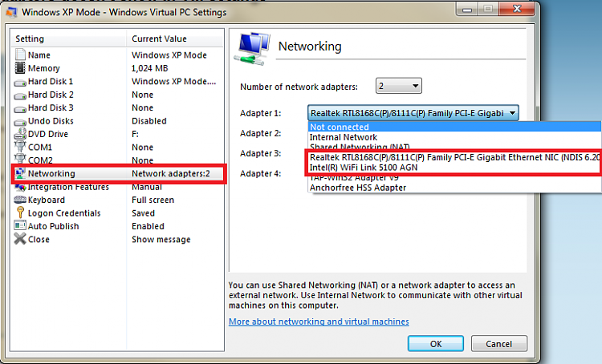Click the Name document icon
Image resolution: width=602 pixels, height=364 pixels.
click(x=20, y=55)
